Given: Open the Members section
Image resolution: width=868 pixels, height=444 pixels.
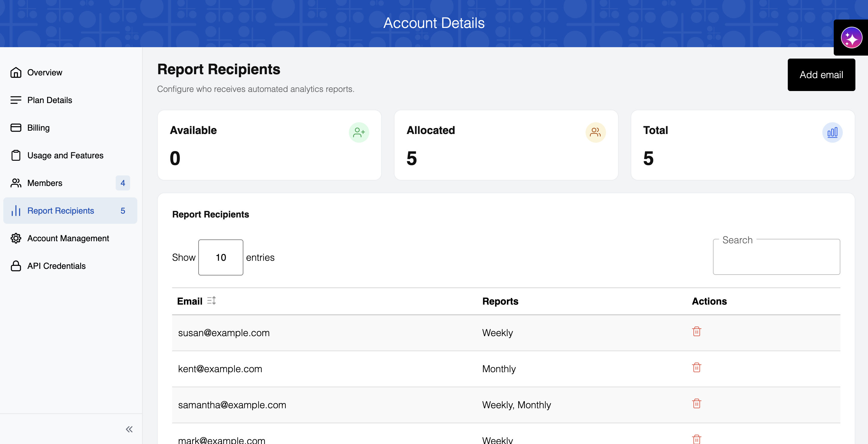Looking at the screenshot, I should tap(70, 183).
